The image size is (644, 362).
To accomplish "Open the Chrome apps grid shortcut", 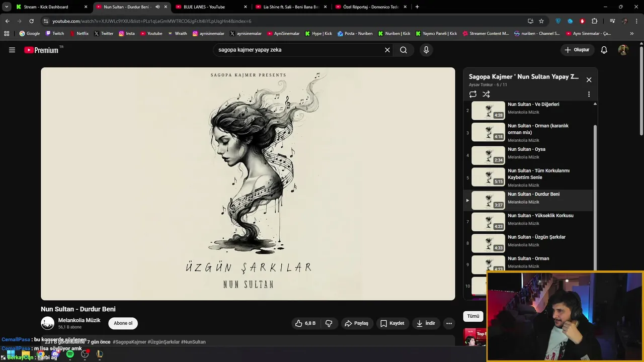I will click(7, 34).
